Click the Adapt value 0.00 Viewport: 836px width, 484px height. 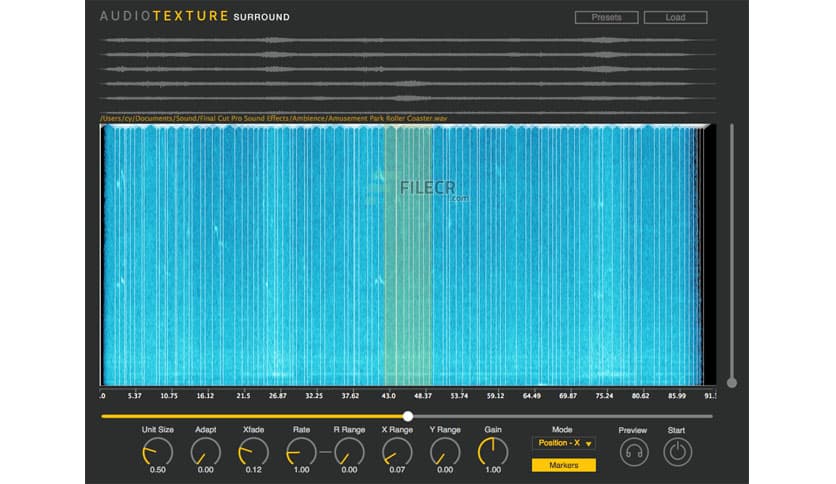click(x=205, y=470)
